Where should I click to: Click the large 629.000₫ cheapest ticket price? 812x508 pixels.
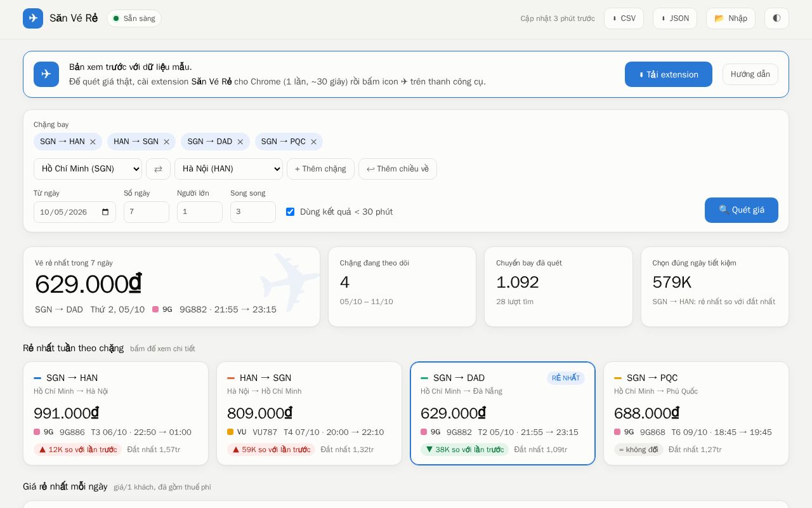pyautogui.click(x=88, y=284)
